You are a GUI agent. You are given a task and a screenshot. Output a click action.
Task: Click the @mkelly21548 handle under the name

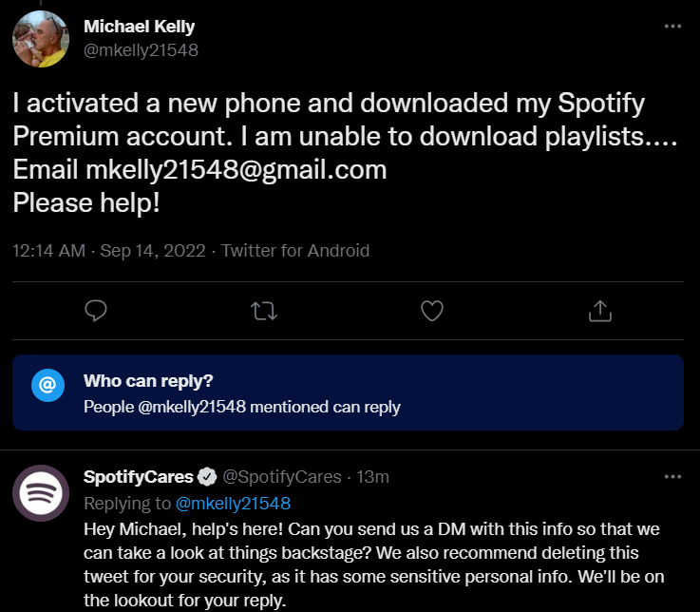(x=141, y=50)
